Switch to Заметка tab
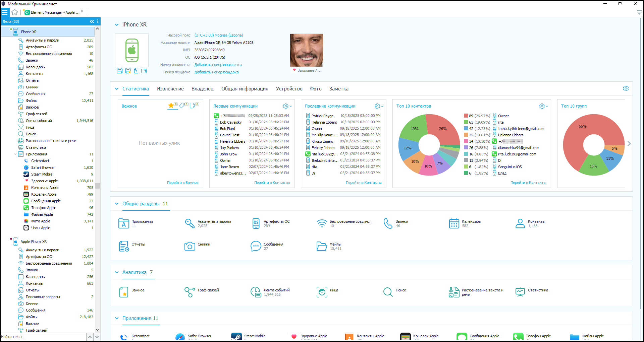 coord(339,89)
